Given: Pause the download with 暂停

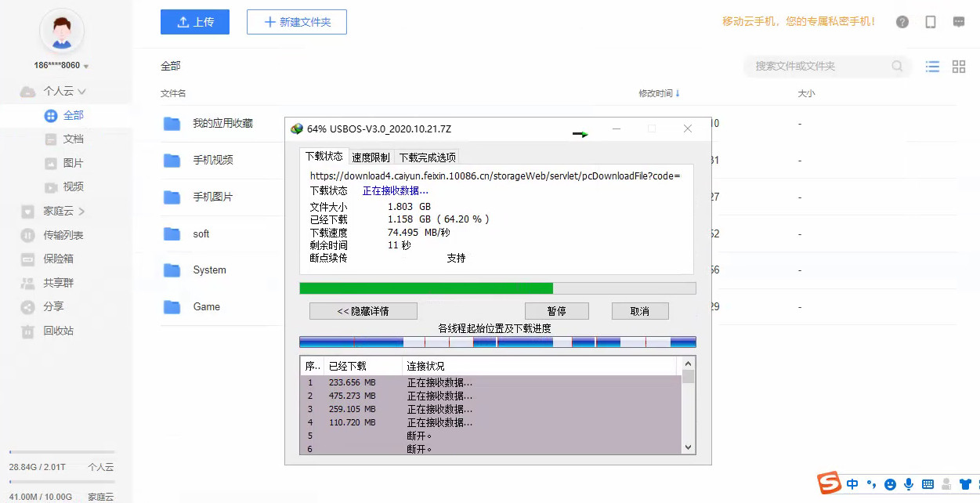Looking at the screenshot, I should coord(557,311).
